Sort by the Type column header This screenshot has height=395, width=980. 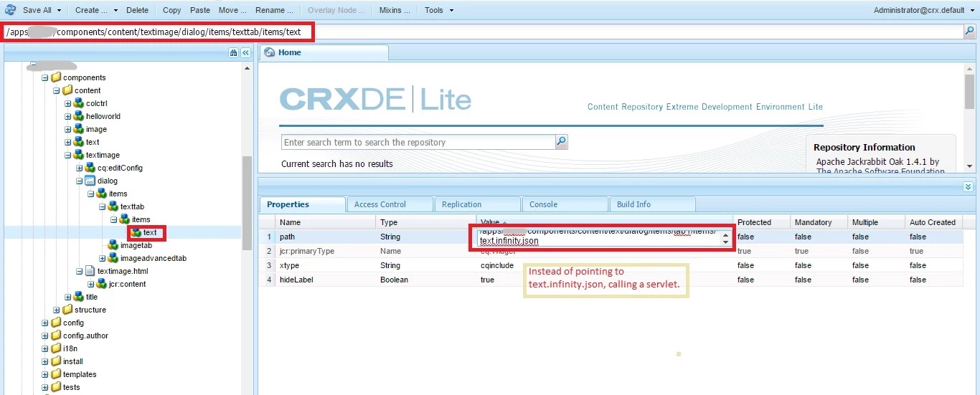(426, 222)
